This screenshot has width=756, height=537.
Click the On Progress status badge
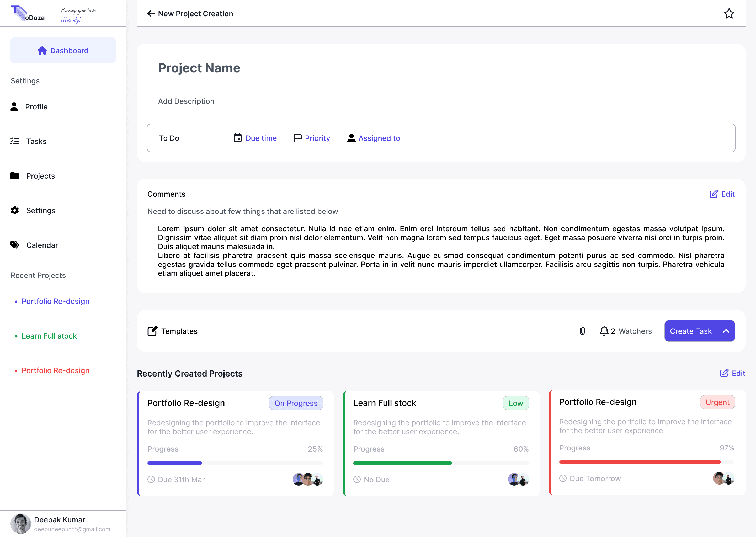[x=296, y=403]
